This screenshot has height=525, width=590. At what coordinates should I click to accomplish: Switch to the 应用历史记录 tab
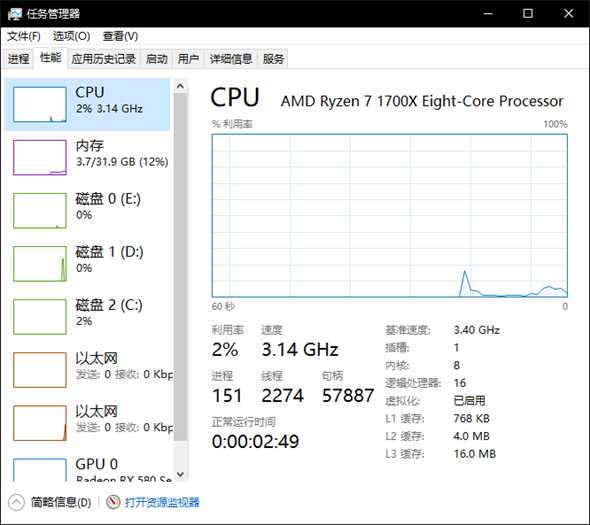(103, 59)
